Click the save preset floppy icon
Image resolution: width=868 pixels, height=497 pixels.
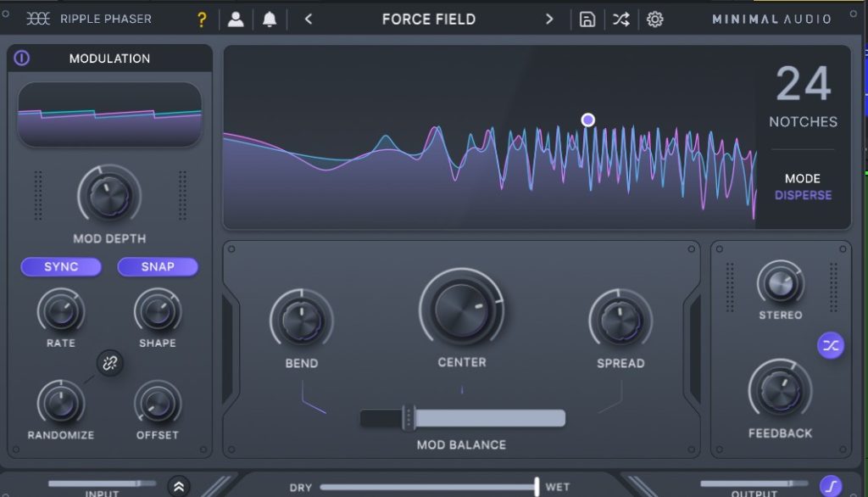(x=587, y=20)
